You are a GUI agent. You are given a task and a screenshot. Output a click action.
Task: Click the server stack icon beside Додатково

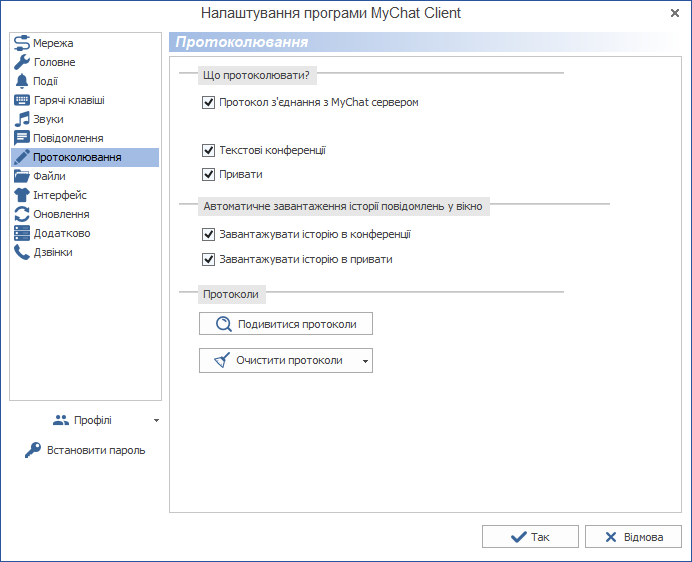click(x=21, y=233)
